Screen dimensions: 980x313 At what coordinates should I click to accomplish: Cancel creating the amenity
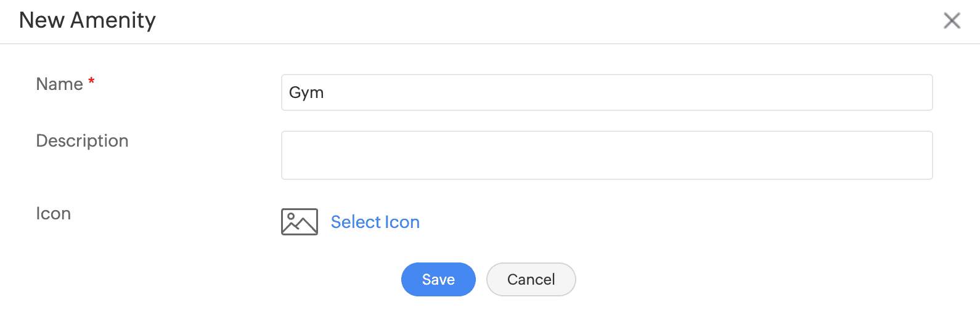[531, 279]
